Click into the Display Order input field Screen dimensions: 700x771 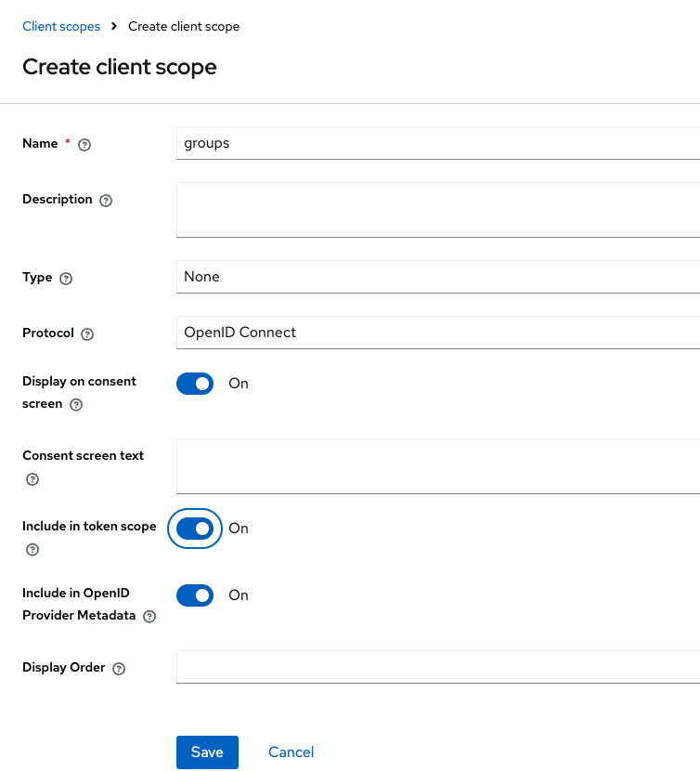[436, 667]
